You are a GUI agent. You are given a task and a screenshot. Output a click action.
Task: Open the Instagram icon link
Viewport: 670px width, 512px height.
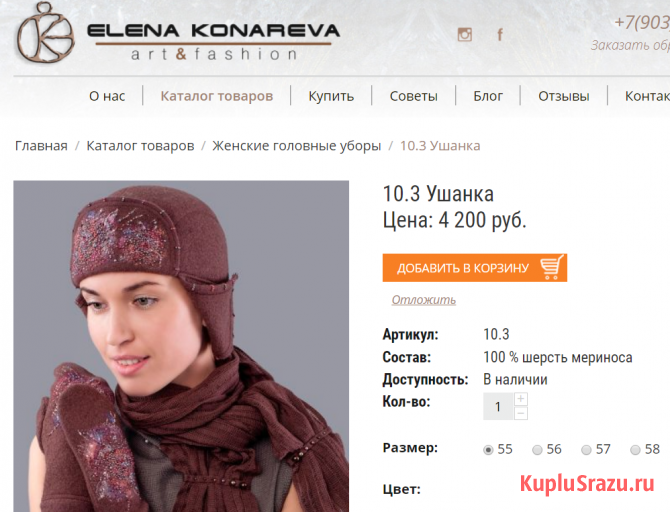pyautogui.click(x=464, y=34)
